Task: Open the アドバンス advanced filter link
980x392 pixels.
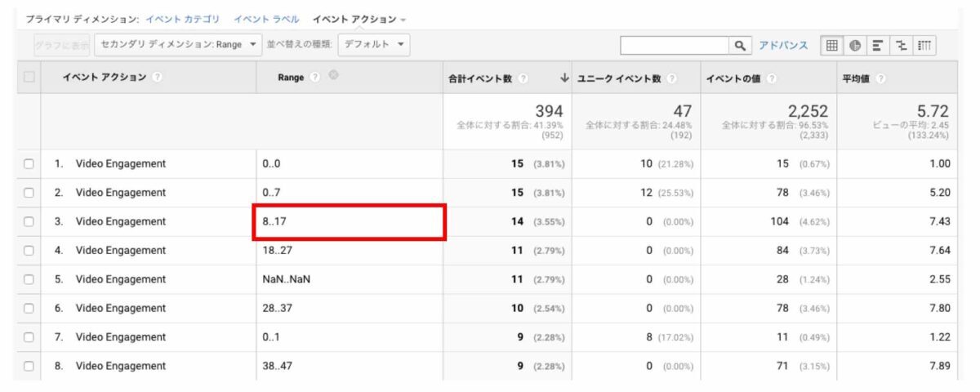Action: coord(783,45)
